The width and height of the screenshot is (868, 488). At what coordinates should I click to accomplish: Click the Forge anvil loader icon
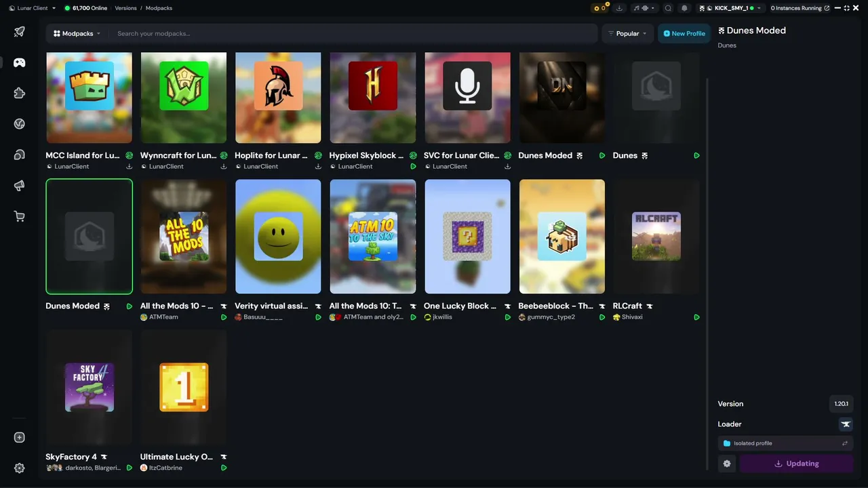click(846, 424)
